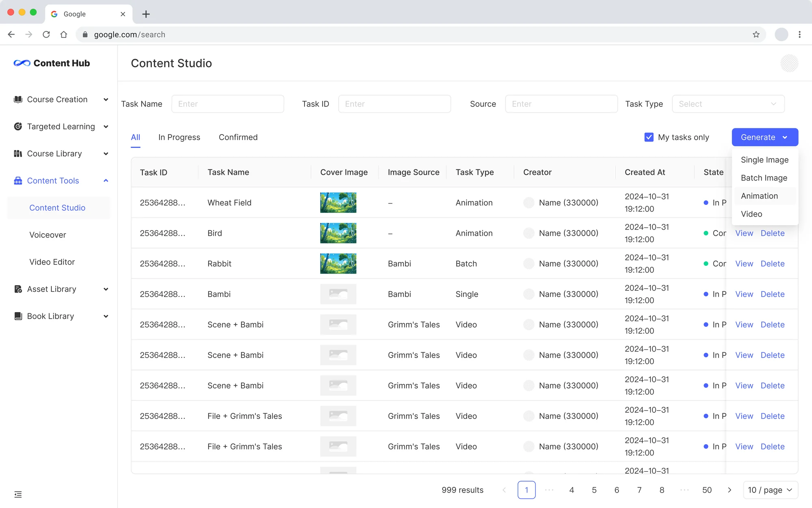The image size is (812, 508).
Task: Bookmark this page with star icon
Action: click(756, 35)
